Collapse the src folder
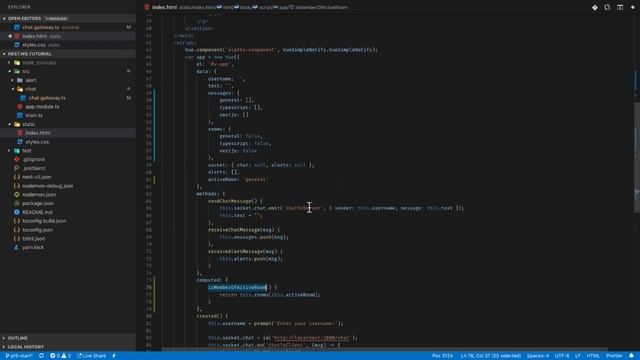Viewport: 640px width, 360px height. (x=26, y=71)
